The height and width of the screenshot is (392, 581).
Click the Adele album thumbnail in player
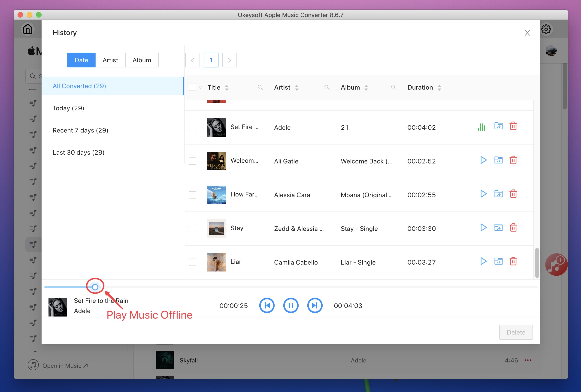[x=57, y=307]
